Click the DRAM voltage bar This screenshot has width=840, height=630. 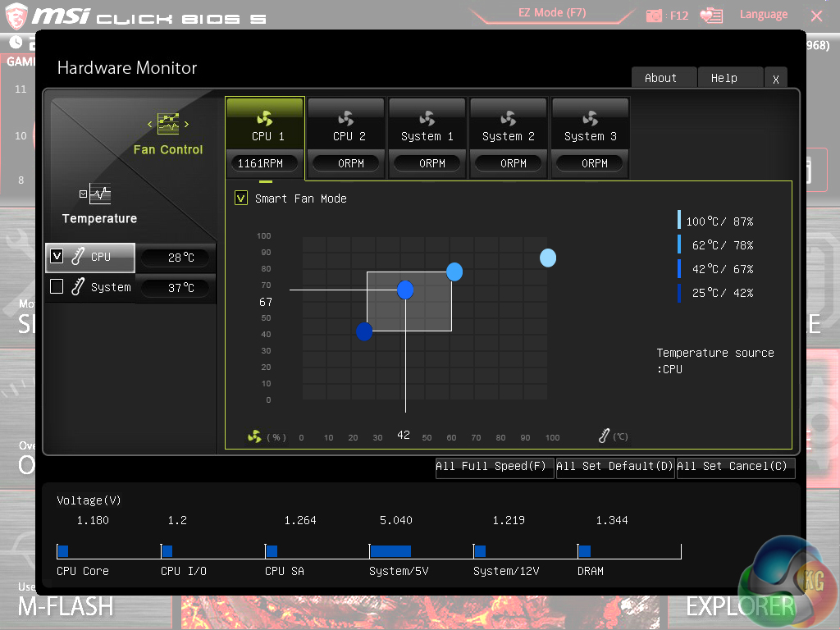[584, 550]
